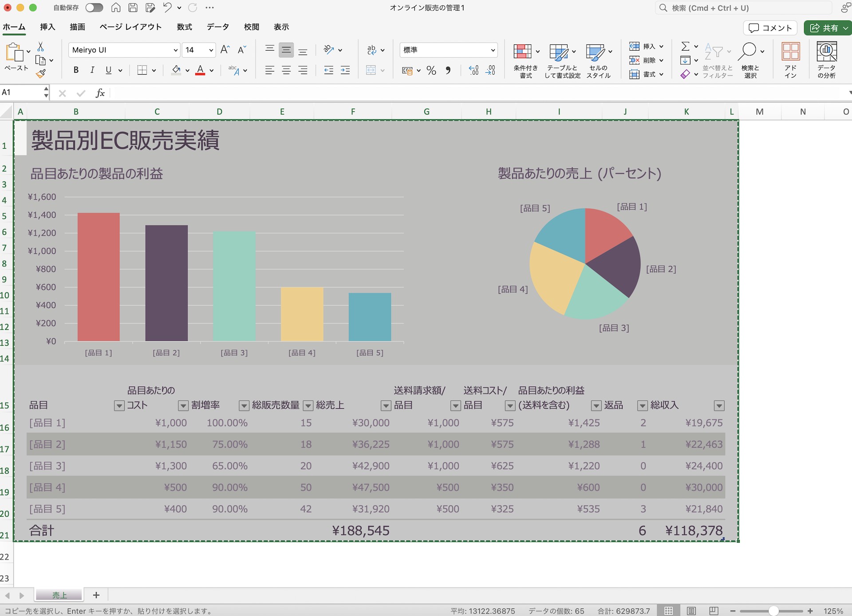Expand the 返品 column filter dropdown
This screenshot has height=616, width=852.
point(642,406)
